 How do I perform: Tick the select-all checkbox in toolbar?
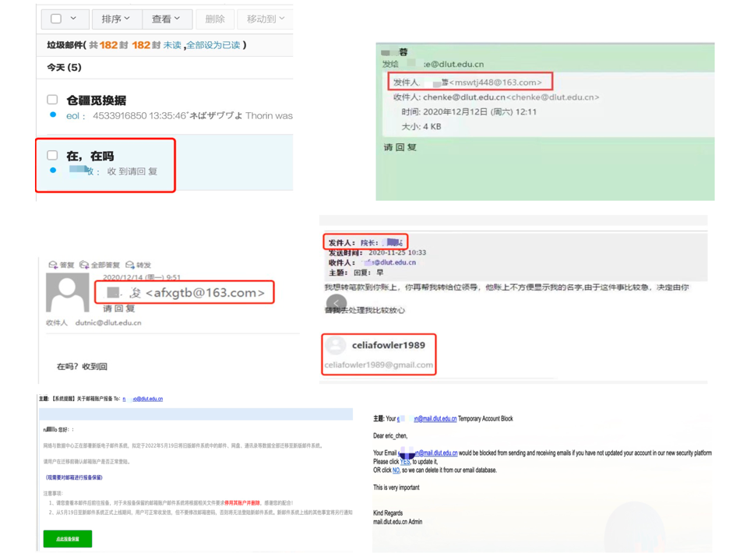pos(56,19)
